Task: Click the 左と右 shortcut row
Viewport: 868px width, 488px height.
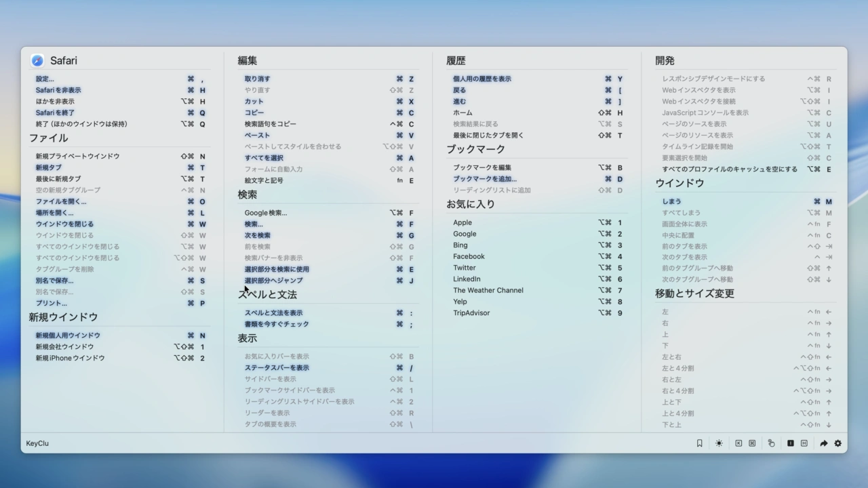Action: tap(747, 357)
